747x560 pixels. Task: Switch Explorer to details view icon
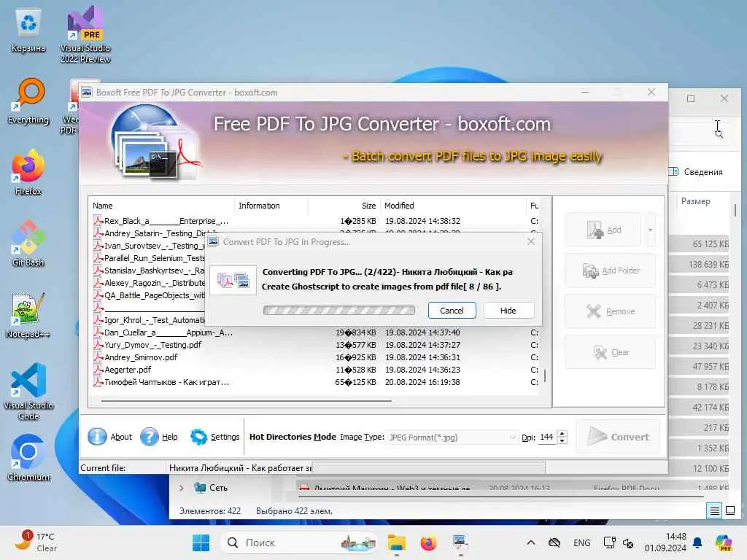click(715, 511)
